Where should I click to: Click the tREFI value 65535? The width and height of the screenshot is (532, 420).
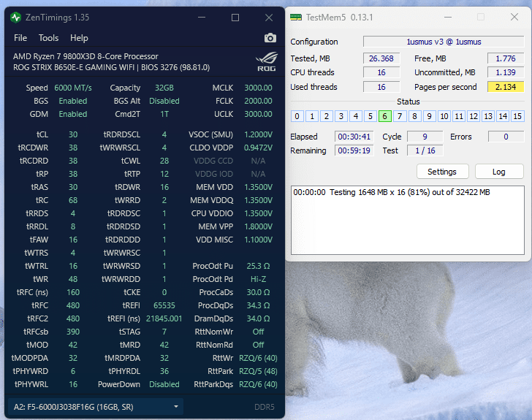164,305
